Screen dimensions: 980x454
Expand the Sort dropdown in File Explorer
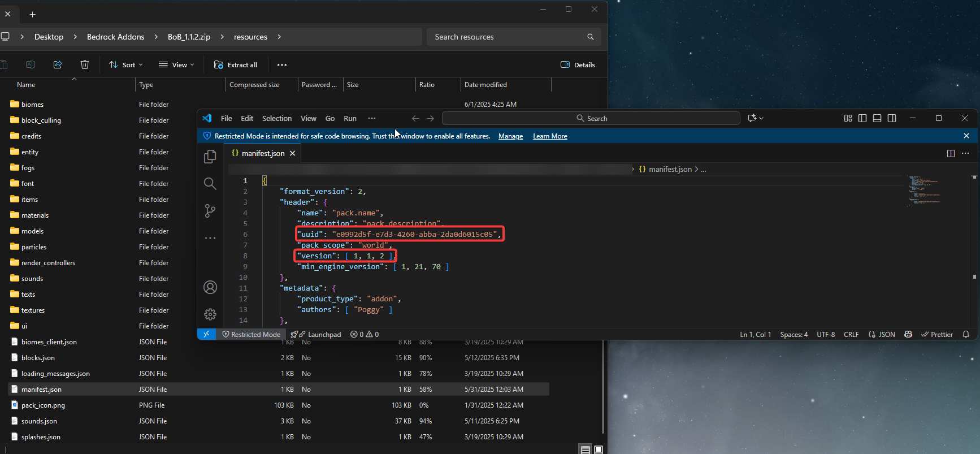coord(126,65)
